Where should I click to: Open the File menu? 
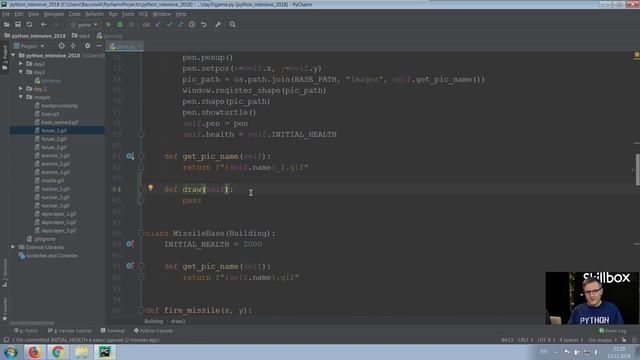pos(6,14)
